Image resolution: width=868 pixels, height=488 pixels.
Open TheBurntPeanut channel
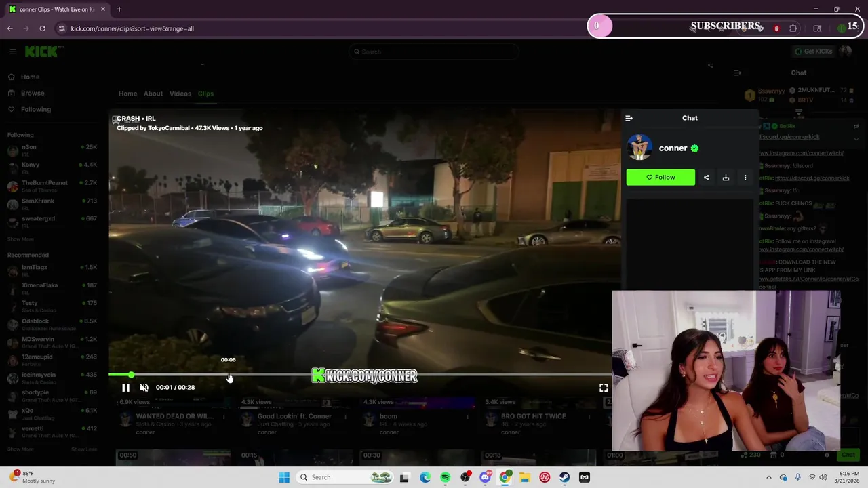click(52, 186)
